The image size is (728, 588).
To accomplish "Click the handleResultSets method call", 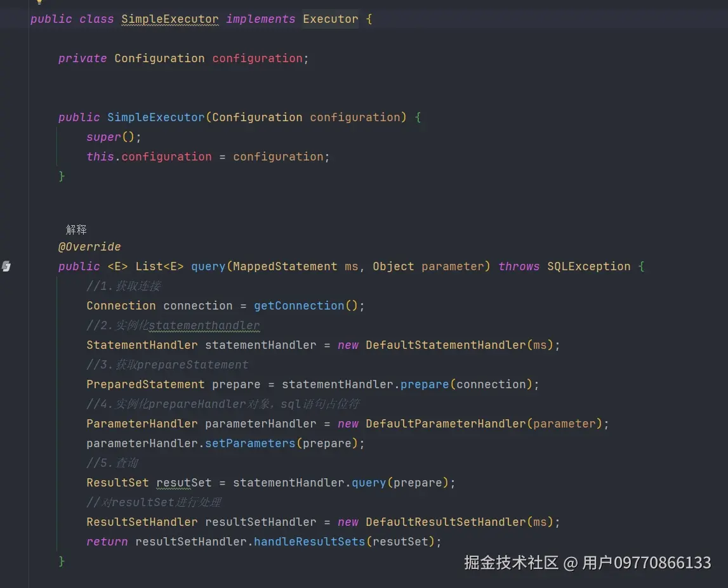I will pos(309,542).
